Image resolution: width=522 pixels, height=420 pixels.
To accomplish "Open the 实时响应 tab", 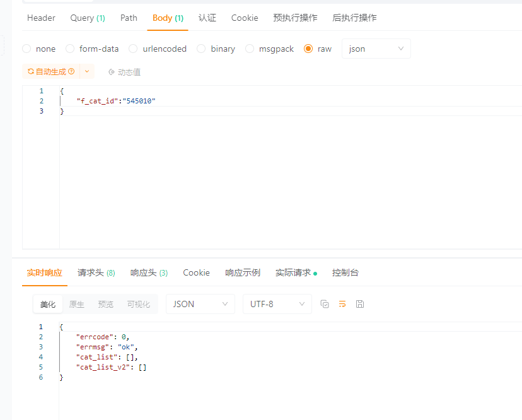I will pos(44,273).
